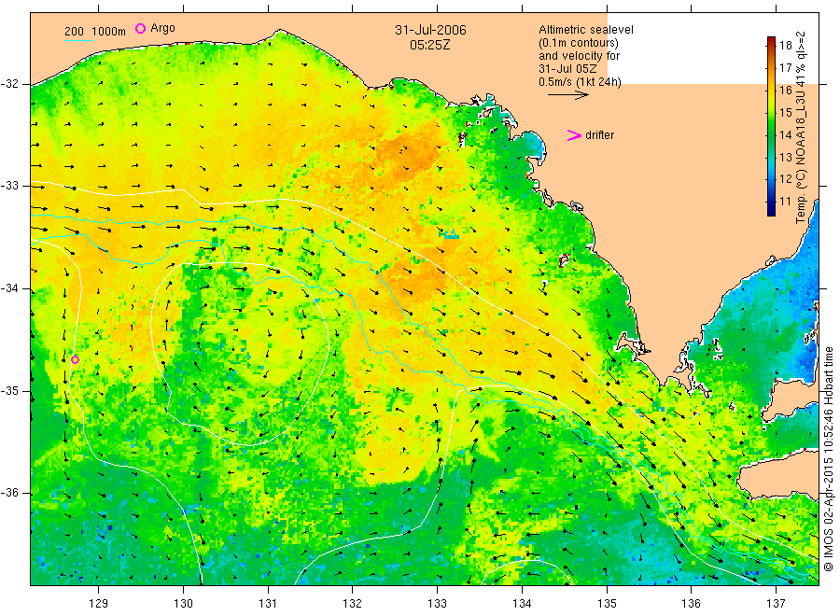This screenshot has height=616, width=840.
Task: Click longitude label 136
Action: 691,604
